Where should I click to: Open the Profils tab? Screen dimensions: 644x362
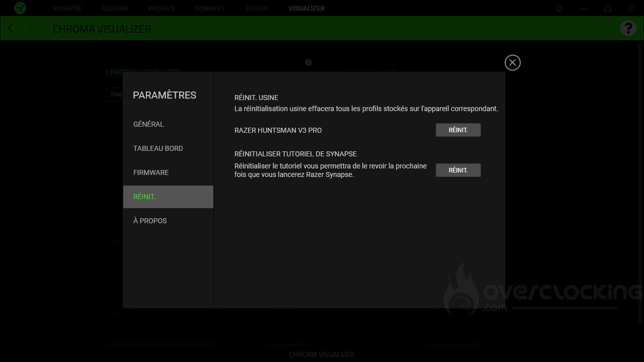pos(162,9)
